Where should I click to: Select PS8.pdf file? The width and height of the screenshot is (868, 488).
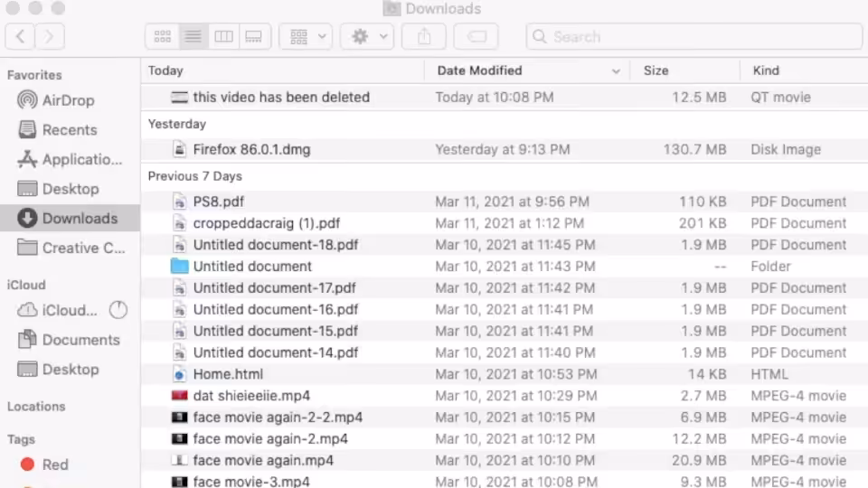(505, 202)
